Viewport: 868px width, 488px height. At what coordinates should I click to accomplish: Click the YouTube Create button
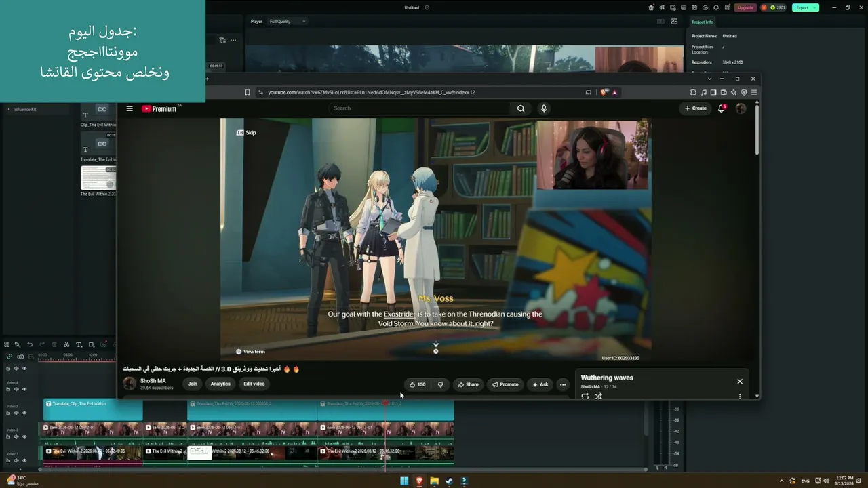pos(696,108)
